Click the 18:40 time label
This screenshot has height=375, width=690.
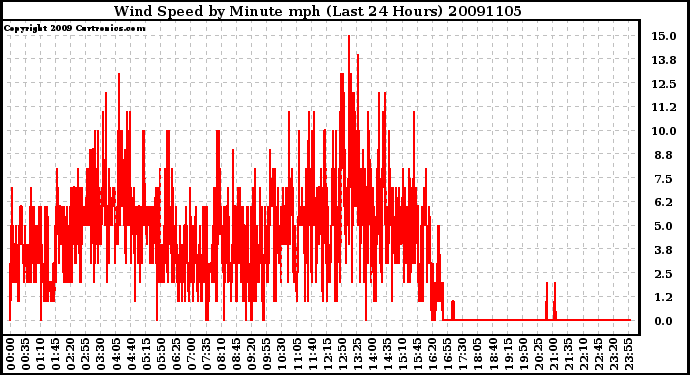492,354
